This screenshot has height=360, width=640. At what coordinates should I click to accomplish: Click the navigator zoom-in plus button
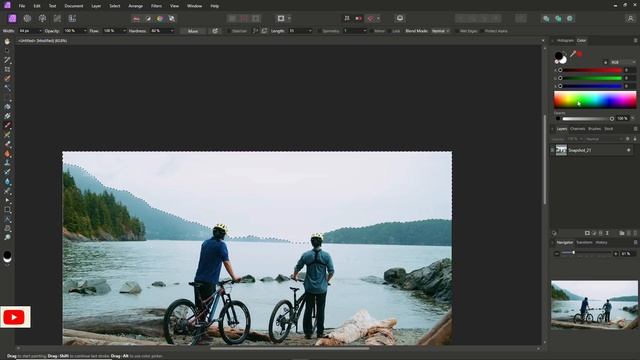tap(616, 253)
